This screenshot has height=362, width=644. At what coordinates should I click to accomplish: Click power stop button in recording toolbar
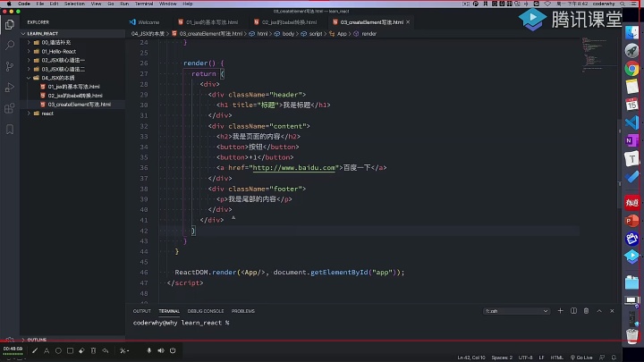coord(173,350)
